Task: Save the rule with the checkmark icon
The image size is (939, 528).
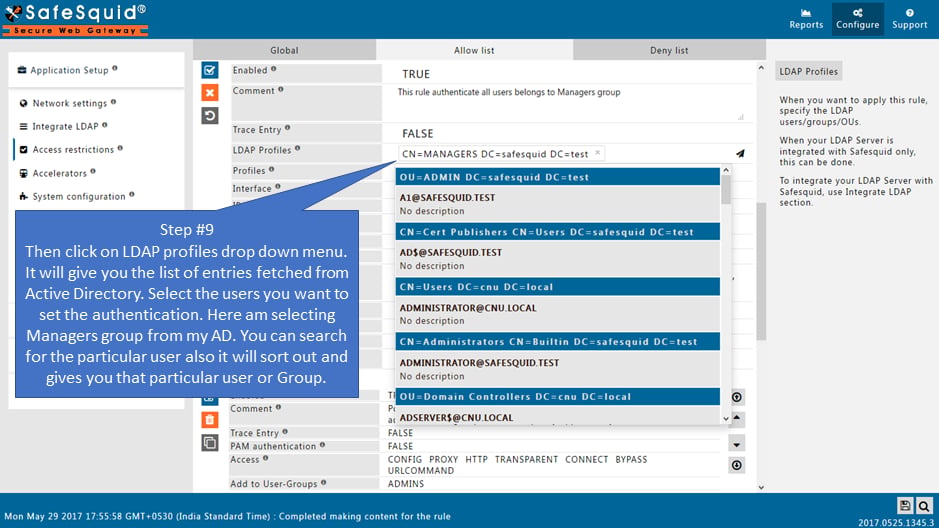Action: (x=210, y=70)
